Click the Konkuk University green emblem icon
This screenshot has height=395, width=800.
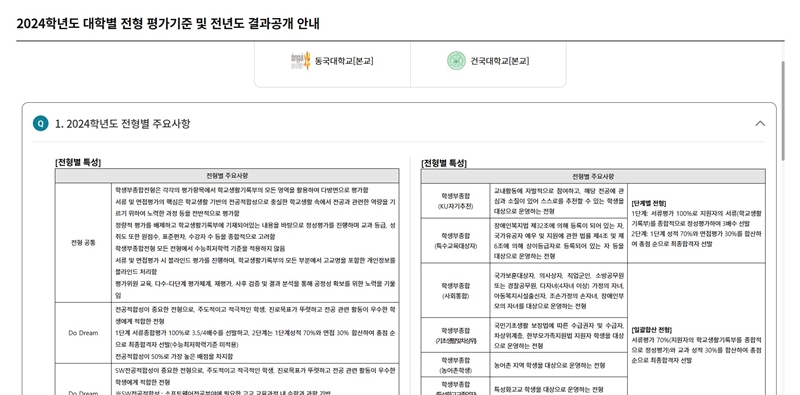point(456,61)
